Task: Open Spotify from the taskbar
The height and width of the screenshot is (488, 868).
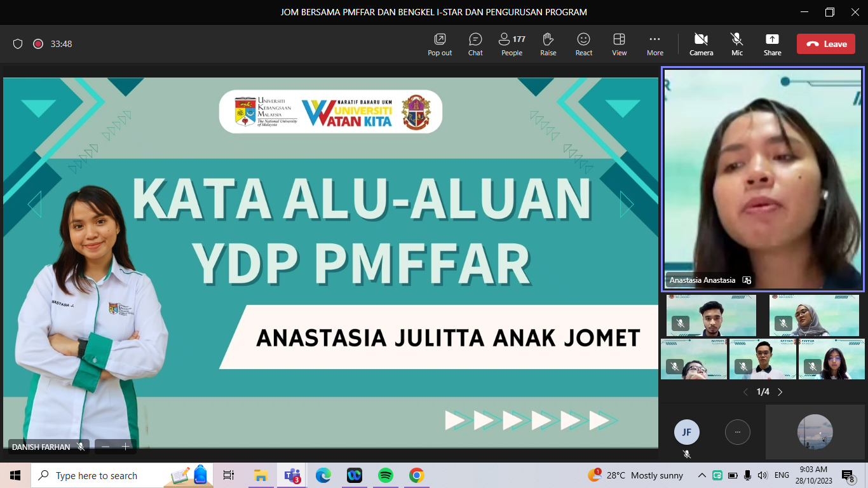Action: click(x=385, y=475)
